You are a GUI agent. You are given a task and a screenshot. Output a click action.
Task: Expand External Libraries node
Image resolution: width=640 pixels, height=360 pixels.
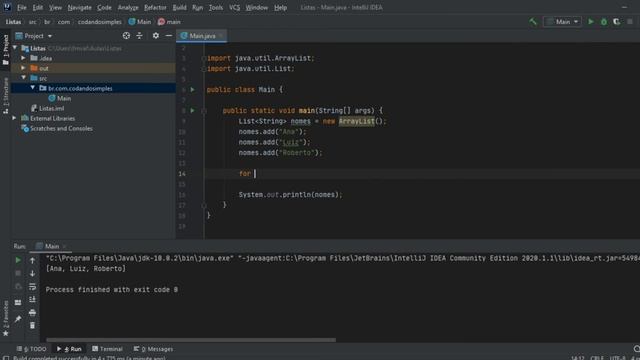click(x=14, y=118)
